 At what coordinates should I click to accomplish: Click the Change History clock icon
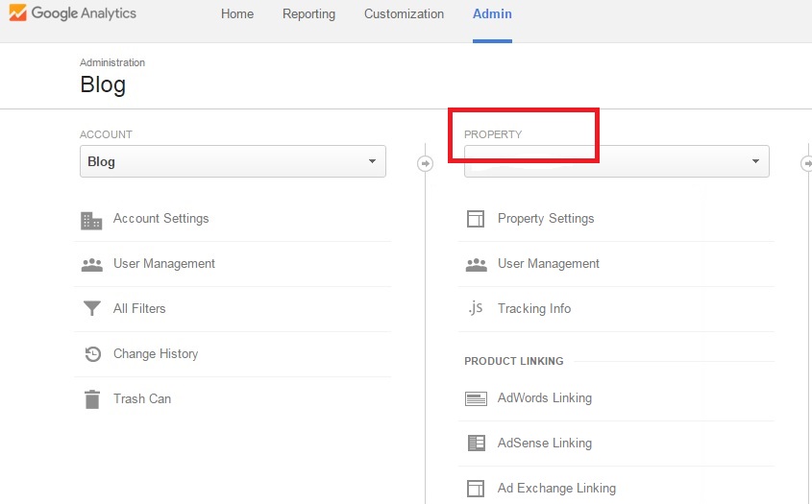coord(91,354)
